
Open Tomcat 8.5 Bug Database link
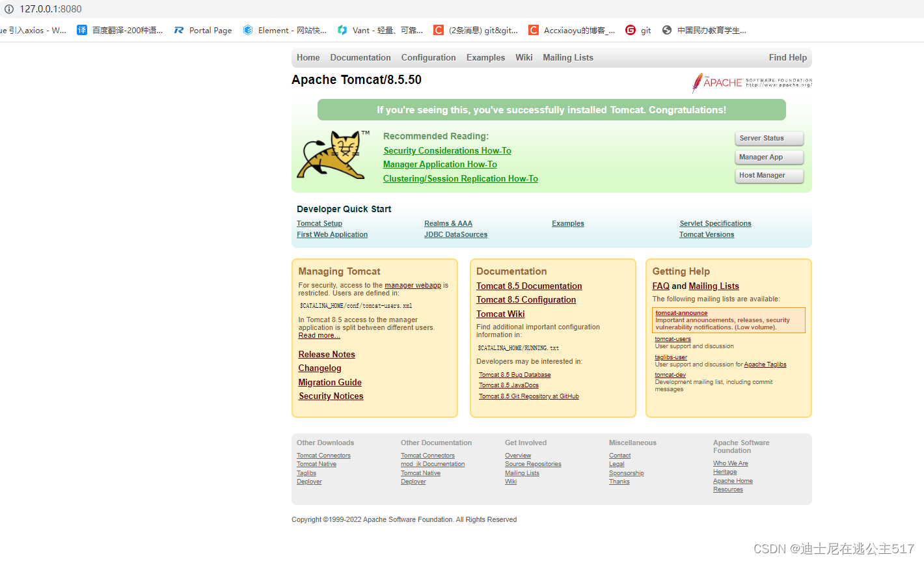[515, 375]
